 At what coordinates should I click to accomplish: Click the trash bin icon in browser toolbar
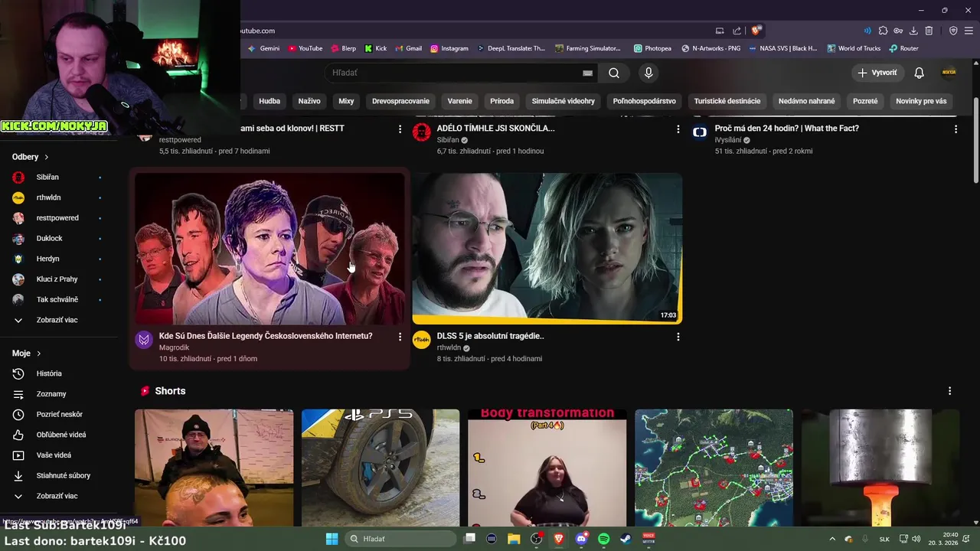(x=929, y=31)
